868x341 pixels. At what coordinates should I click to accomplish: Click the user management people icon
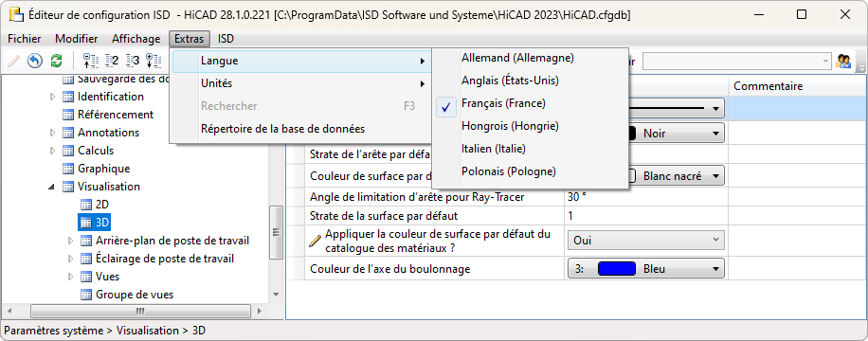coord(843,61)
